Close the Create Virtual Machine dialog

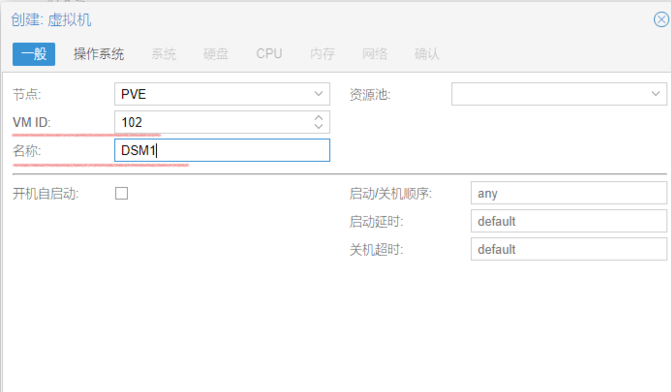coord(662,20)
